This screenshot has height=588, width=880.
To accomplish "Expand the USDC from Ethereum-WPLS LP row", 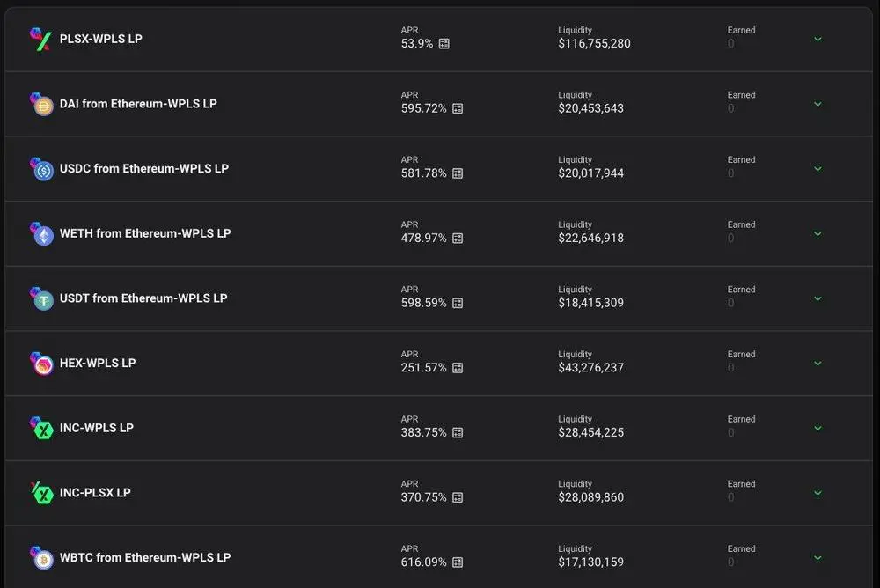I will pyautogui.click(x=818, y=169).
